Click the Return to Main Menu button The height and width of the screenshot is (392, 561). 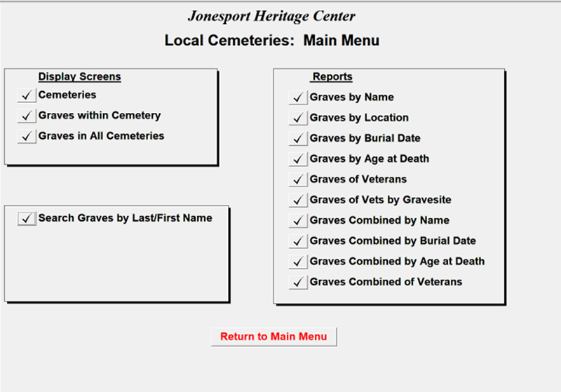tap(273, 337)
